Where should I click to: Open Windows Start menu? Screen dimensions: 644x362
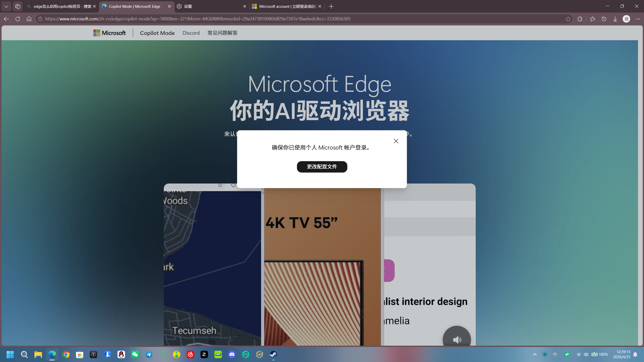10,354
